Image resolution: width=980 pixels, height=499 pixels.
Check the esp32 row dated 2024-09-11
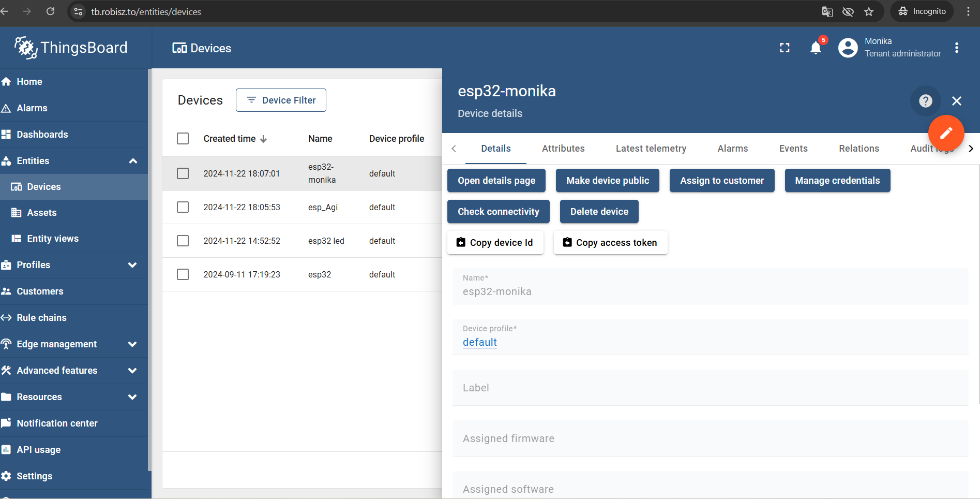tap(183, 274)
